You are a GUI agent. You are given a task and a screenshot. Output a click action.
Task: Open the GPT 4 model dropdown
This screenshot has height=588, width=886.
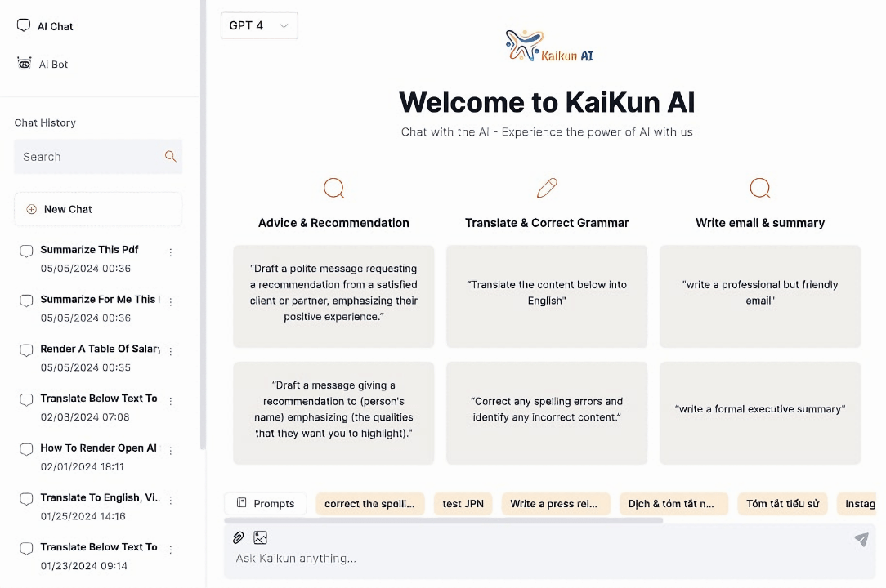click(259, 25)
